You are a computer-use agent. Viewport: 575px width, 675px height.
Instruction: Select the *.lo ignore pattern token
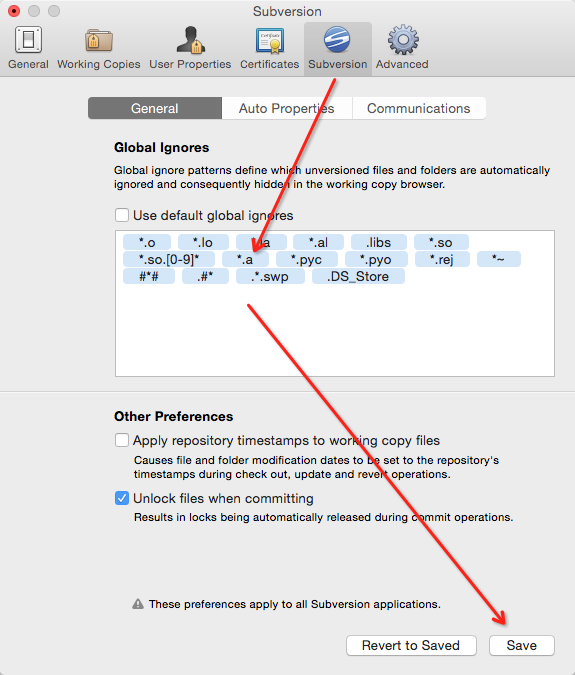[x=203, y=242]
